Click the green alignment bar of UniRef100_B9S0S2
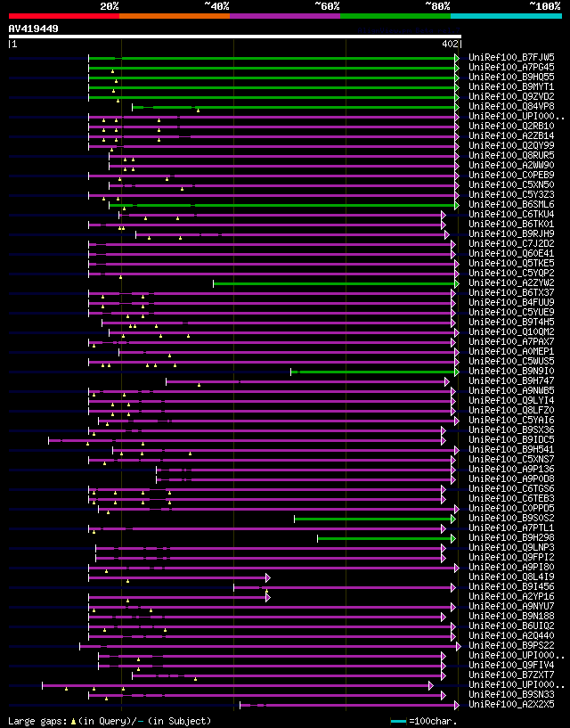 [x=374, y=519]
